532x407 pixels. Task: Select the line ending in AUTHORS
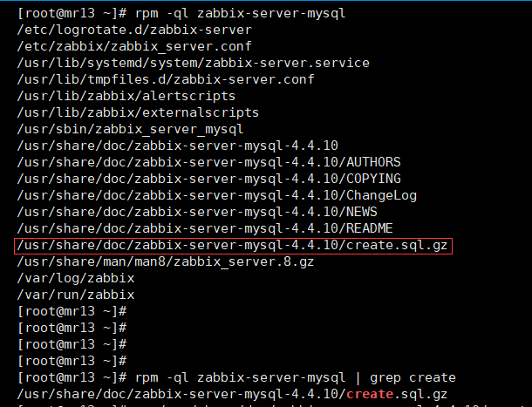coord(209,162)
